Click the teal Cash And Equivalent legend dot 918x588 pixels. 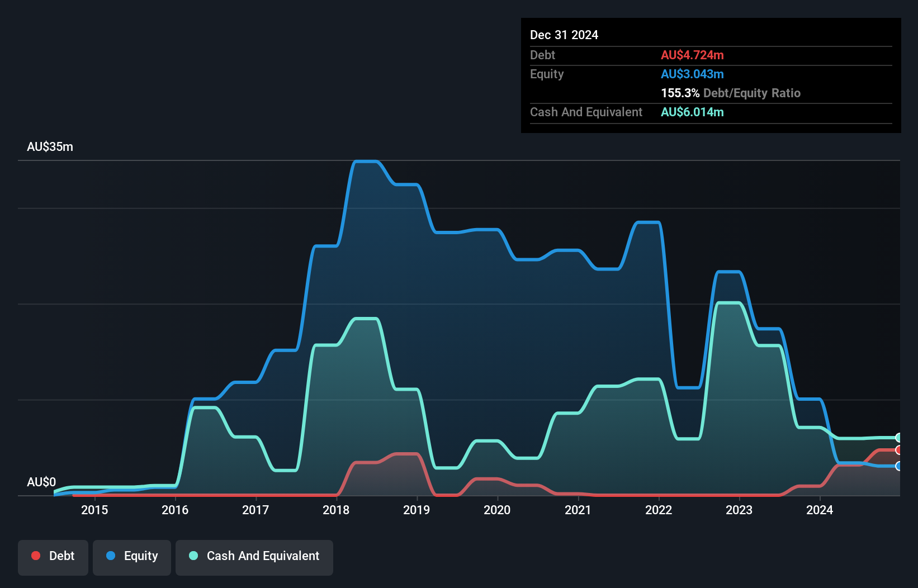[x=193, y=556]
